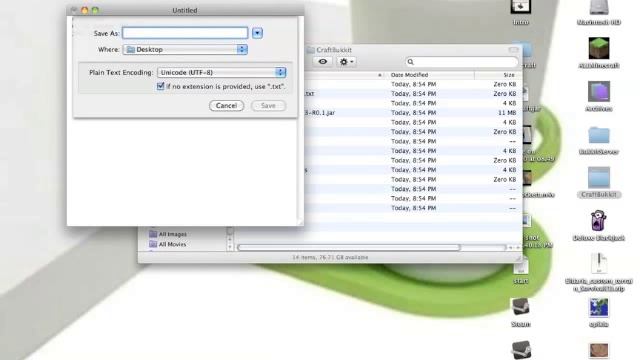The image size is (640, 360).
Task: Click the magnifier icon in Finder search
Action: pyautogui.click(x=411, y=62)
